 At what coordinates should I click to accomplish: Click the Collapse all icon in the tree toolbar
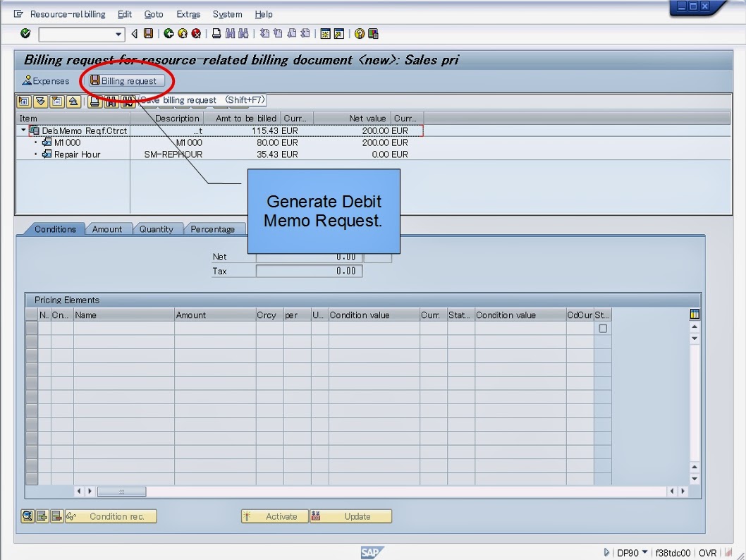tap(73, 100)
